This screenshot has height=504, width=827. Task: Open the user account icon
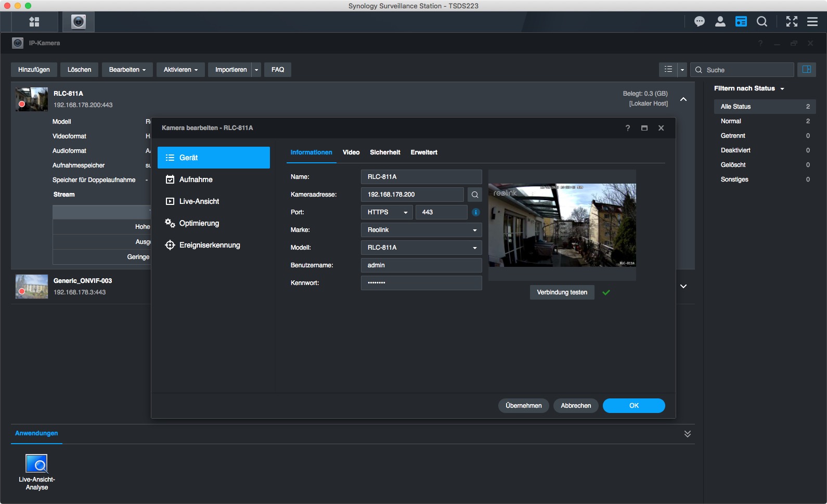tap(720, 22)
